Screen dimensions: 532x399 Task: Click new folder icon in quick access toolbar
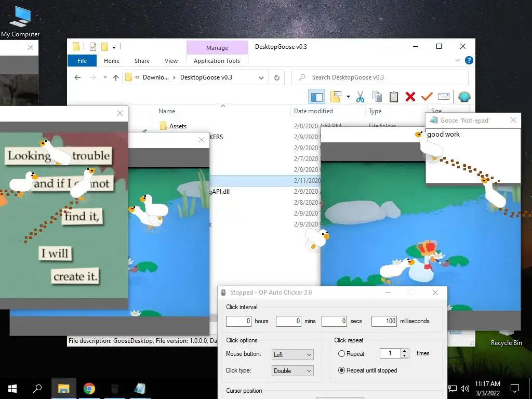105,47
